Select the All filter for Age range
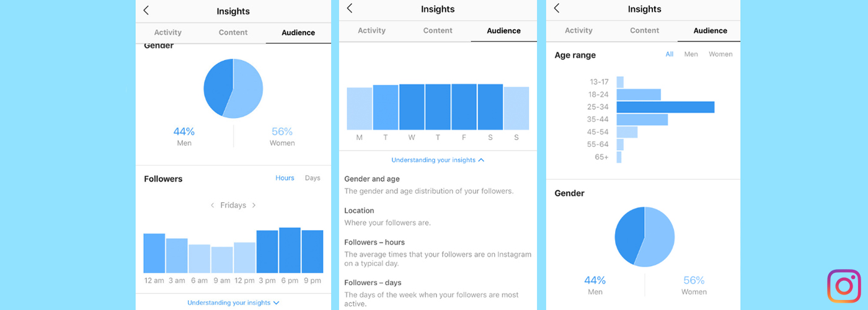 (x=669, y=55)
